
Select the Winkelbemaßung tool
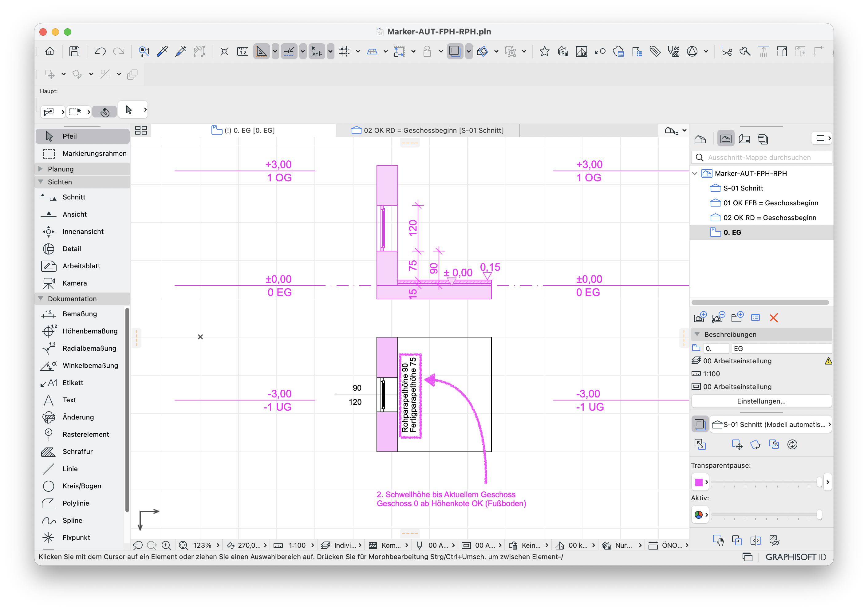pos(80,366)
